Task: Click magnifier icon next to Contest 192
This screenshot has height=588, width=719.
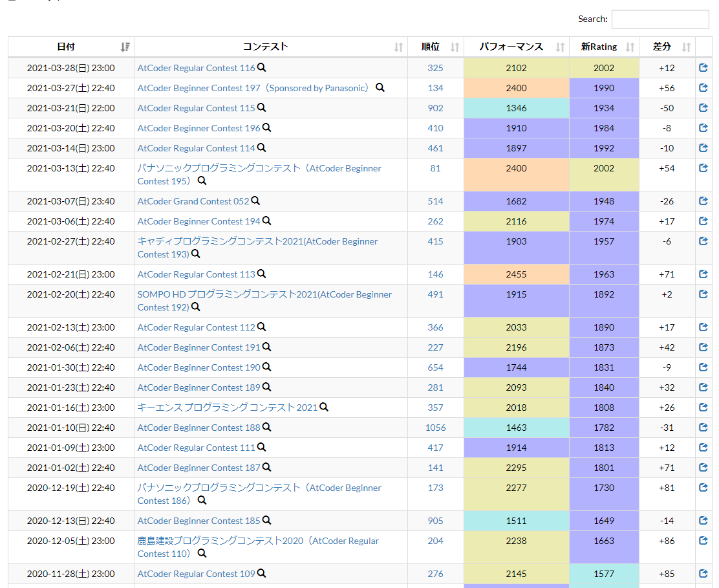Action: 196,307
